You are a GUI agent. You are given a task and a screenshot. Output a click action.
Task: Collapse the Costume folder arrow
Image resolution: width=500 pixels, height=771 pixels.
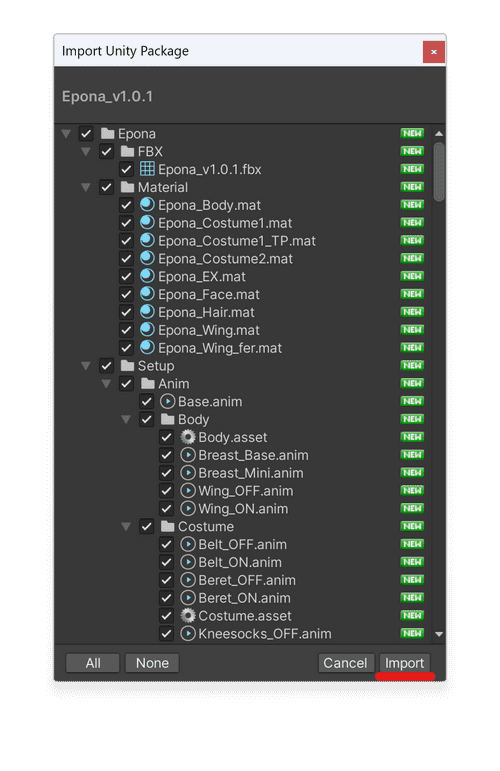[126, 527]
